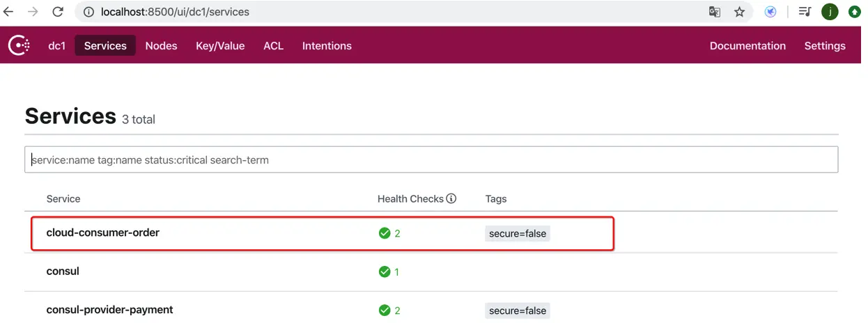Viewport: 868px width, 323px height.
Task: Bookmark this page with the star icon
Action: pyautogui.click(x=739, y=12)
